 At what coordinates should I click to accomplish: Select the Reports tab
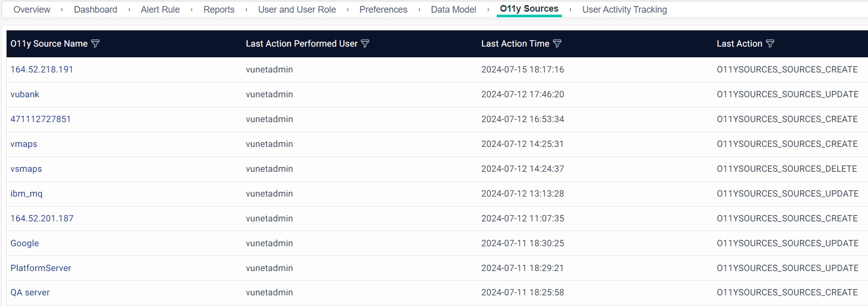click(219, 10)
